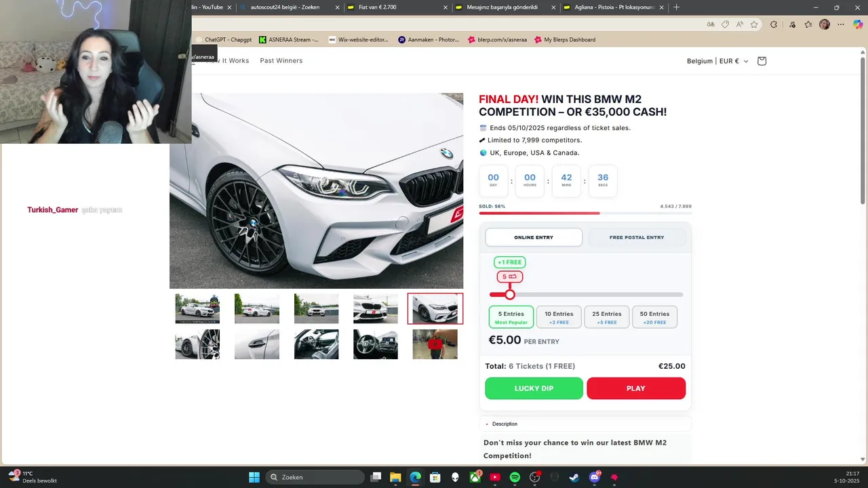Open Steam from the taskbar
Screen dimensions: 868x488
click(x=574, y=477)
